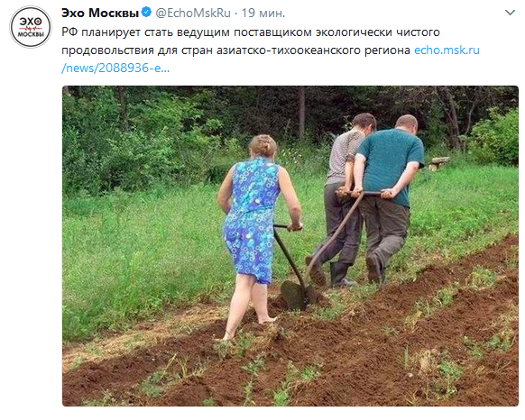Follow the echo.msk.ru link

click(x=447, y=50)
